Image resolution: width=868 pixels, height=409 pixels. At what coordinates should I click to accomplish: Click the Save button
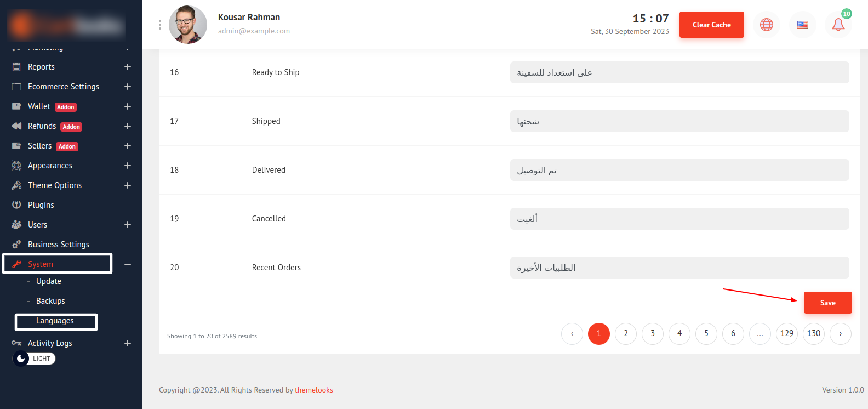tap(827, 303)
